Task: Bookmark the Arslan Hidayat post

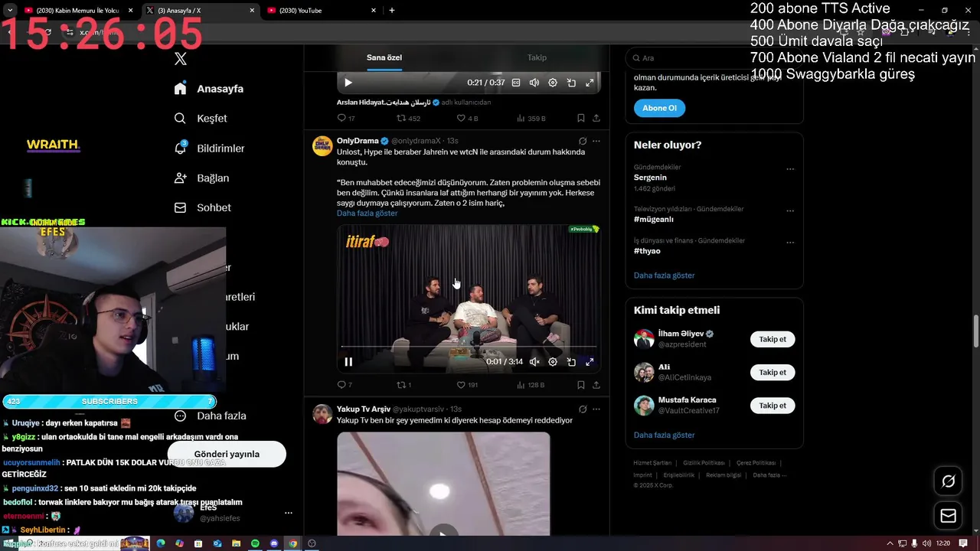Action: (x=581, y=119)
